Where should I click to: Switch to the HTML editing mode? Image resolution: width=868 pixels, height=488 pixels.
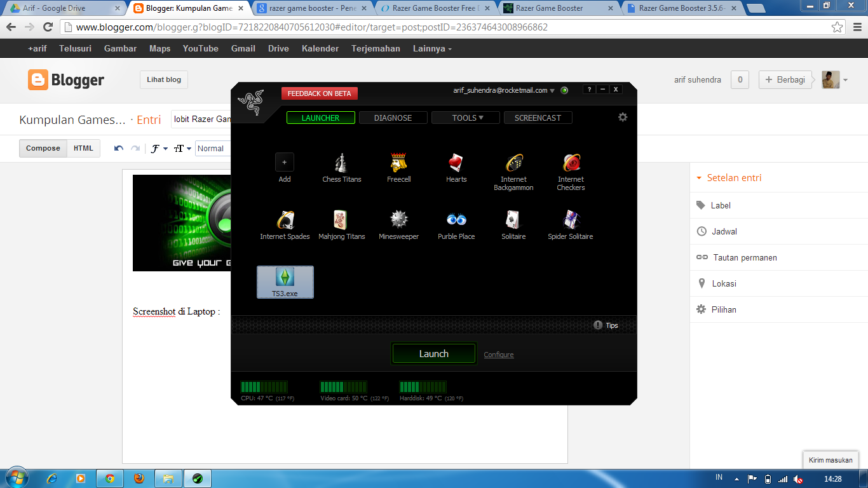(x=83, y=147)
